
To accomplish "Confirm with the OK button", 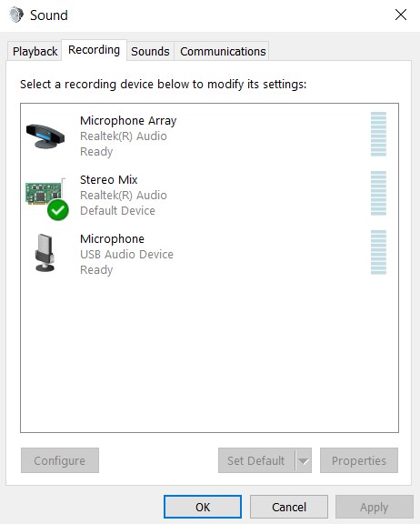I will [203, 507].
